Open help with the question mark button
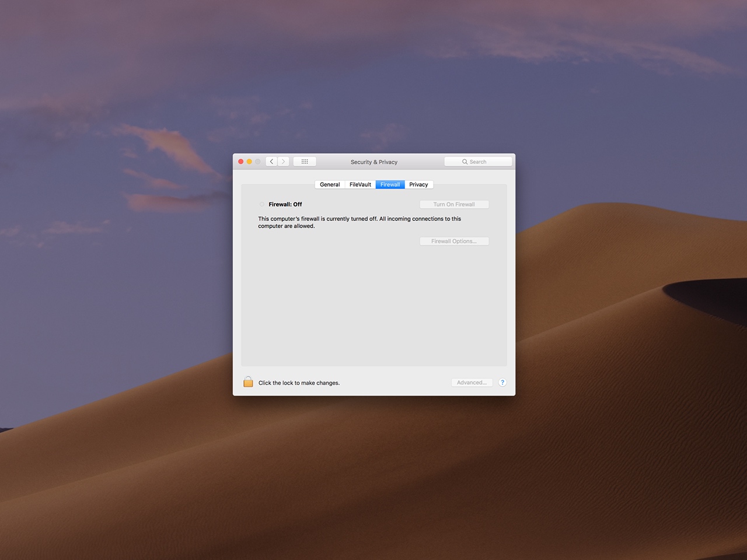747x560 pixels. coord(502,383)
